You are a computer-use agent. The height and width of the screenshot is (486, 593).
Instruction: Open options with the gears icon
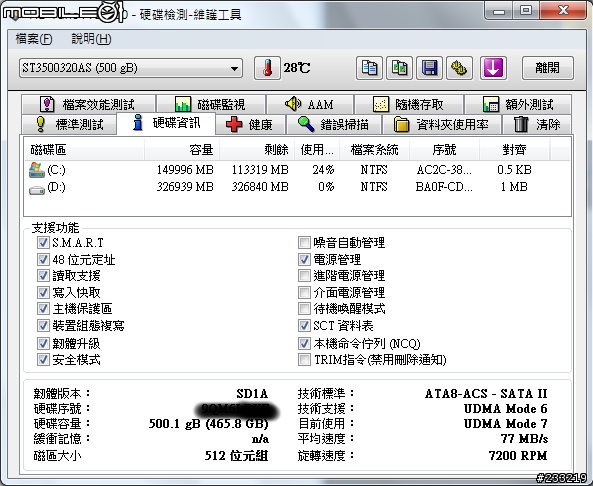click(459, 68)
